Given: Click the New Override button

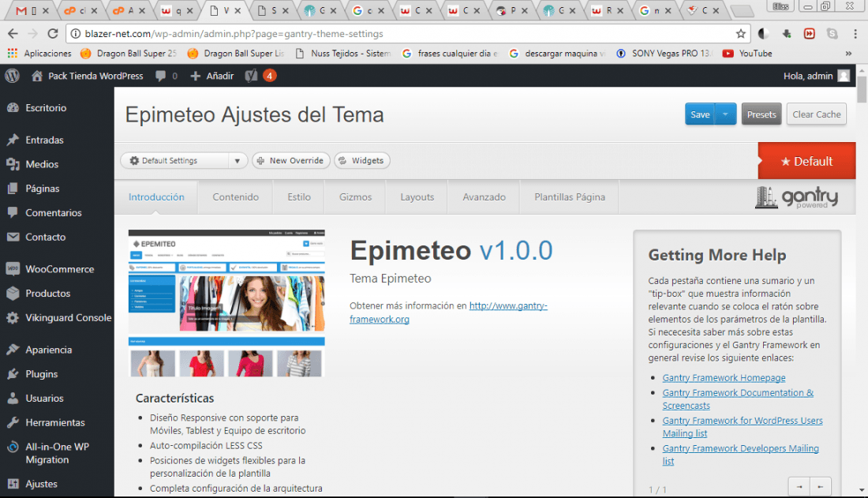Looking at the screenshot, I should (291, 161).
